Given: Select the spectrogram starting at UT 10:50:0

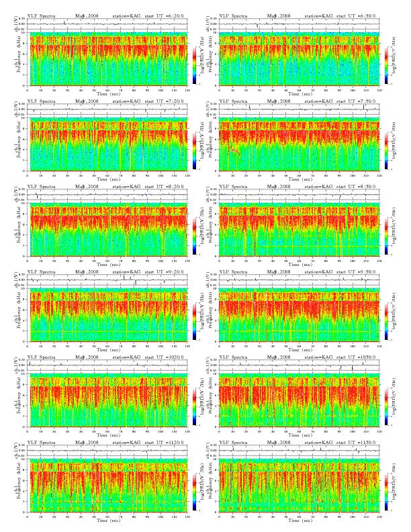Looking at the screenshot, I should coord(299,400).
